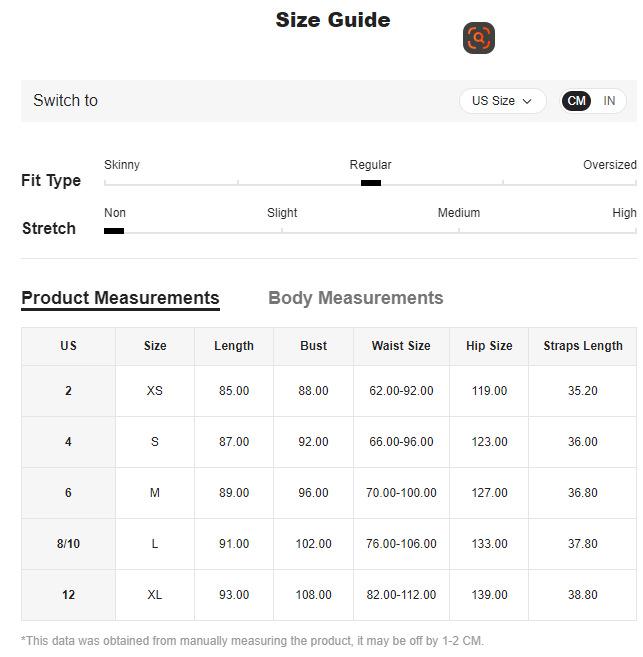Click the Regular fit type marker
The width and height of the screenshot is (643, 657).
coord(370,183)
